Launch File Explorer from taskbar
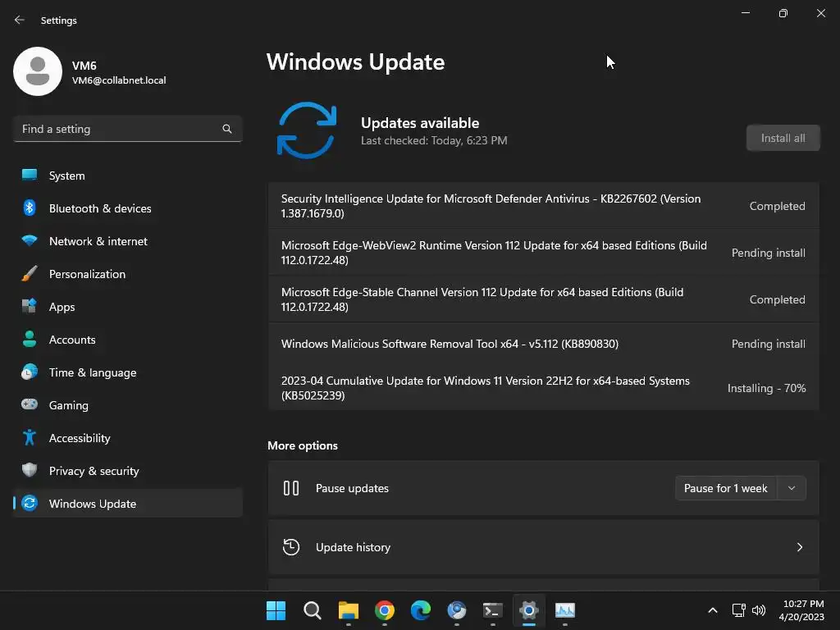The height and width of the screenshot is (630, 840). tap(348, 610)
